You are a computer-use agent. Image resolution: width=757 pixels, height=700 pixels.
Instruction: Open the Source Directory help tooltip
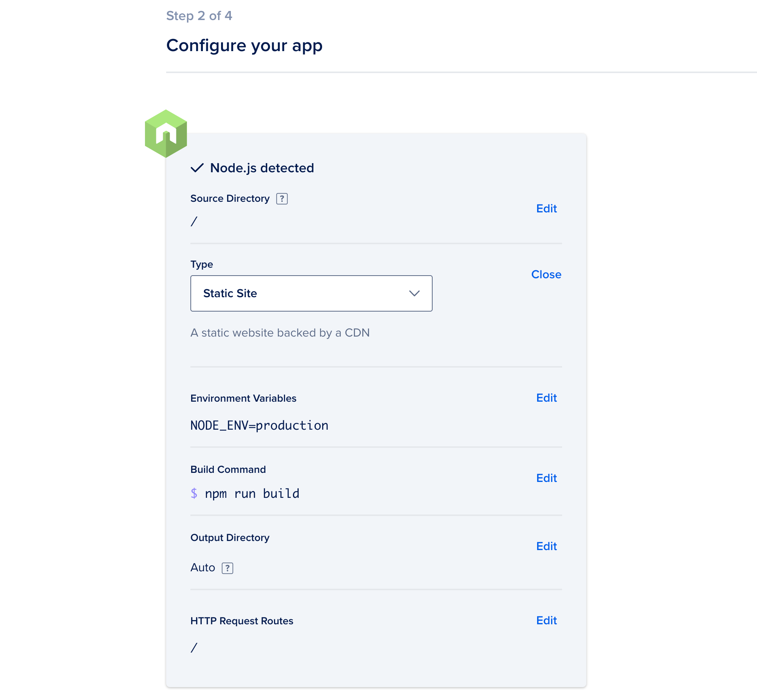point(282,198)
